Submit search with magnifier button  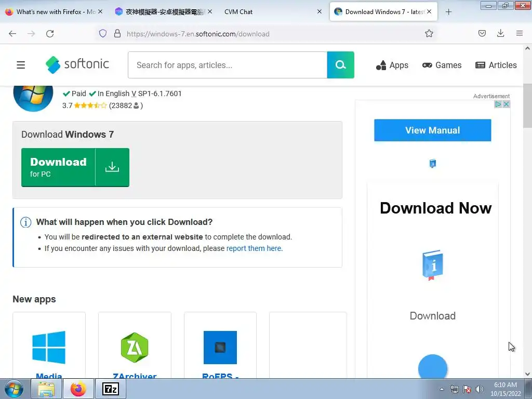tap(341, 65)
